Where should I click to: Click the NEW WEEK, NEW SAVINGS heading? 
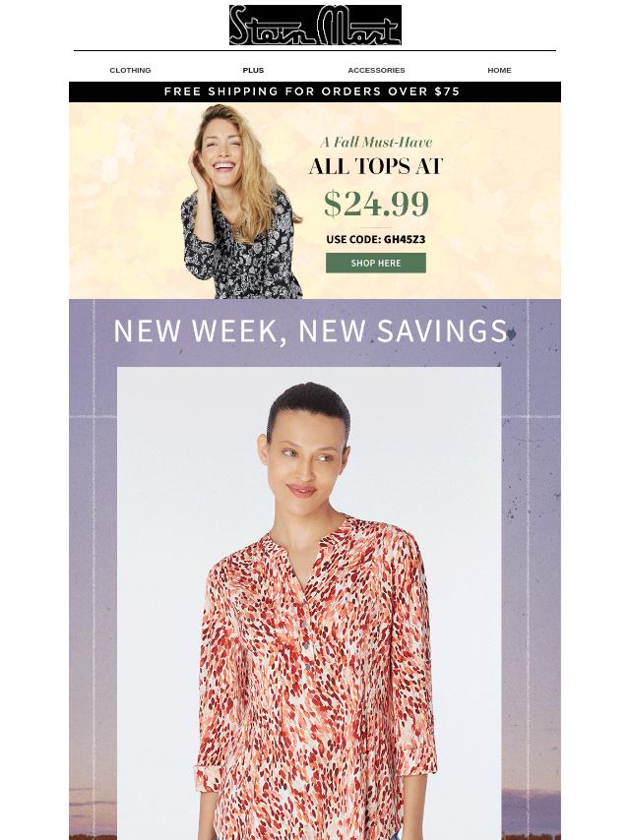click(x=310, y=330)
